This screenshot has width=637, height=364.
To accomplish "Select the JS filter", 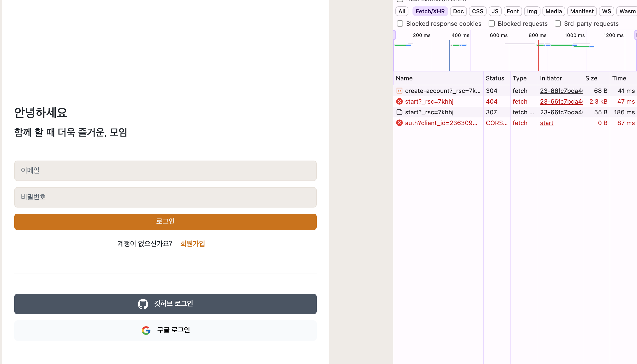I will click(495, 11).
